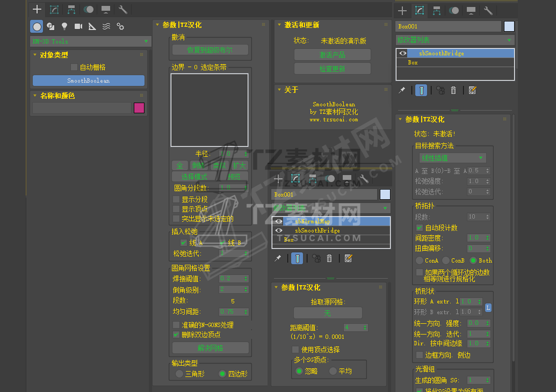
Task: Select the Systems gears category icon
Action: [x=120, y=27]
